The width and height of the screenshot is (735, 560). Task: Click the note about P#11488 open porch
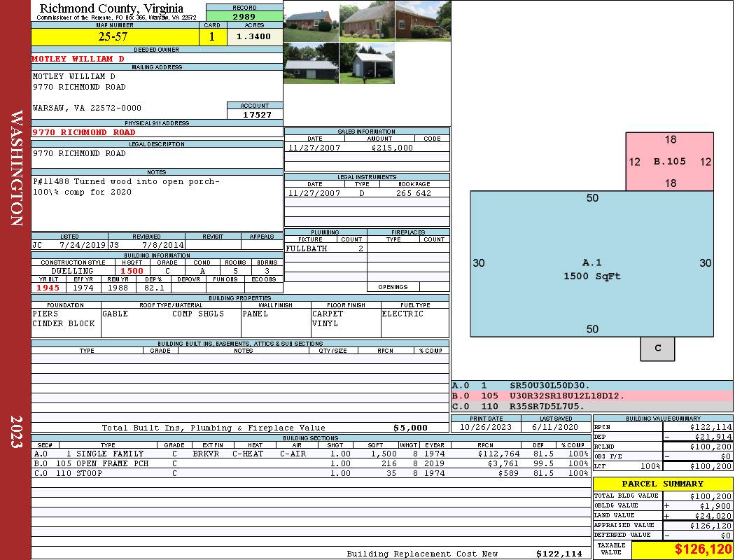pos(125,186)
